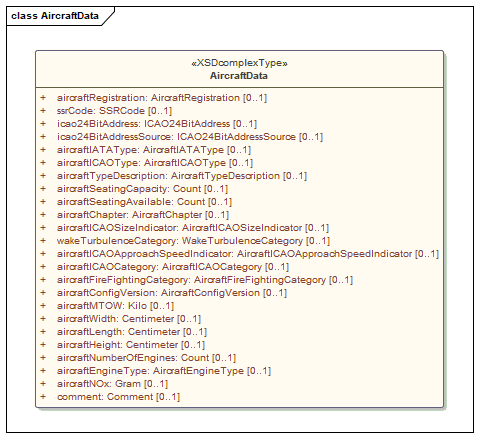Select the aircraftRegistration attribute

pyautogui.click(x=162, y=98)
